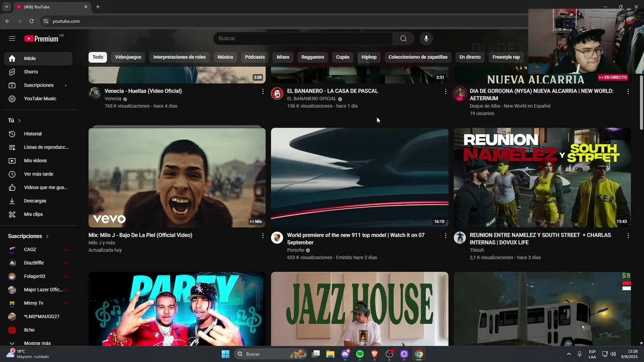Image resolution: width=644 pixels, height=362 pixels.
Task: Start voice search with microphone icon
Action: click(x=426, y=39)
